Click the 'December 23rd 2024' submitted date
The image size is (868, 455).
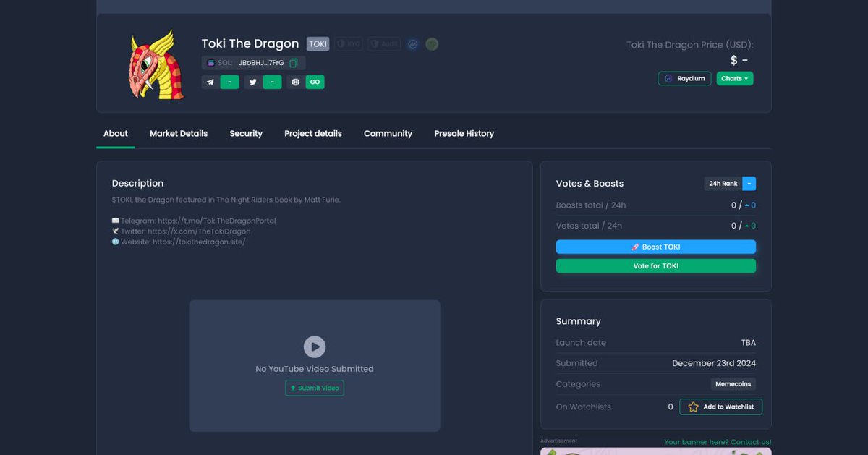pyautogui.click(x=714, y=363)
